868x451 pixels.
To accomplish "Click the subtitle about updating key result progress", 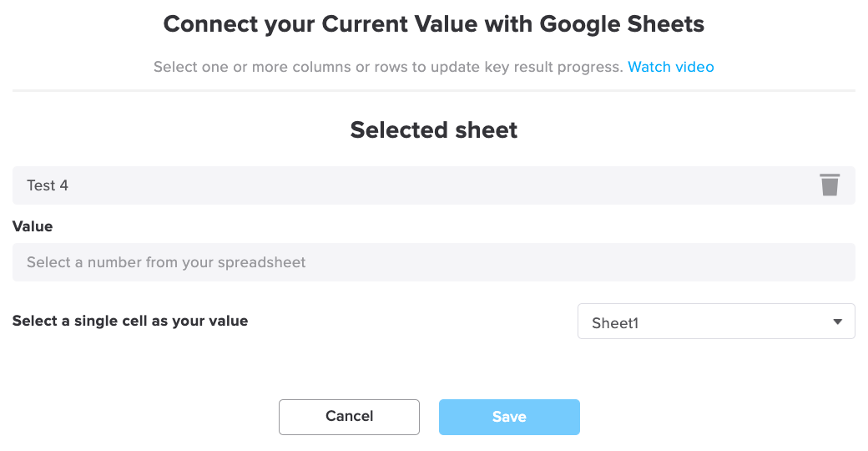I will click(388, 67).
